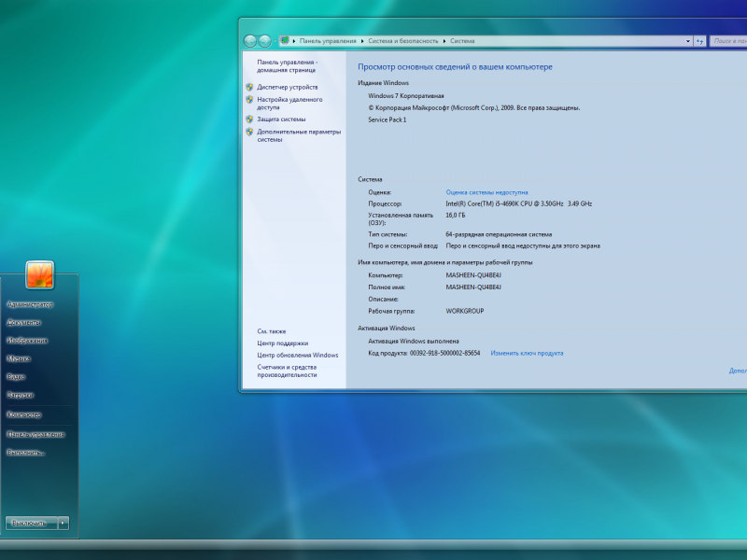This screenshot has width=747, height=560.
Task: Click the shield icon beside Диспетчер устройств
Action: coord(249,87)
